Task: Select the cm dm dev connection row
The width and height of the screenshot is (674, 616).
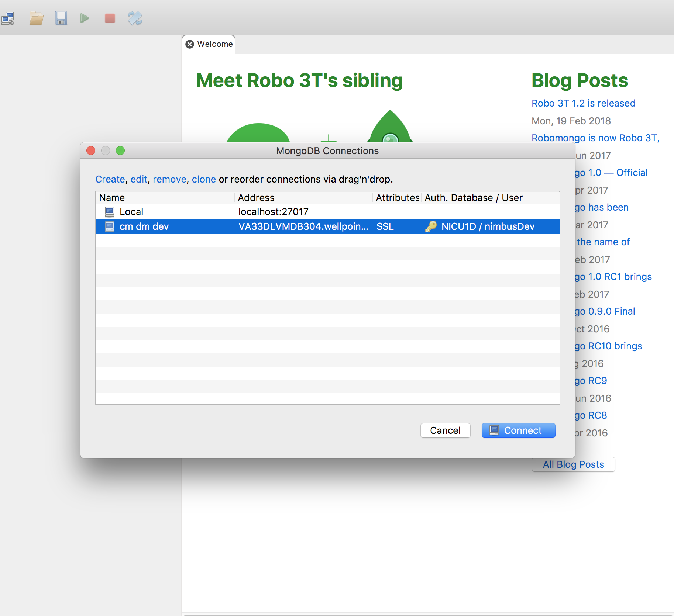Action: coord(327,226)
